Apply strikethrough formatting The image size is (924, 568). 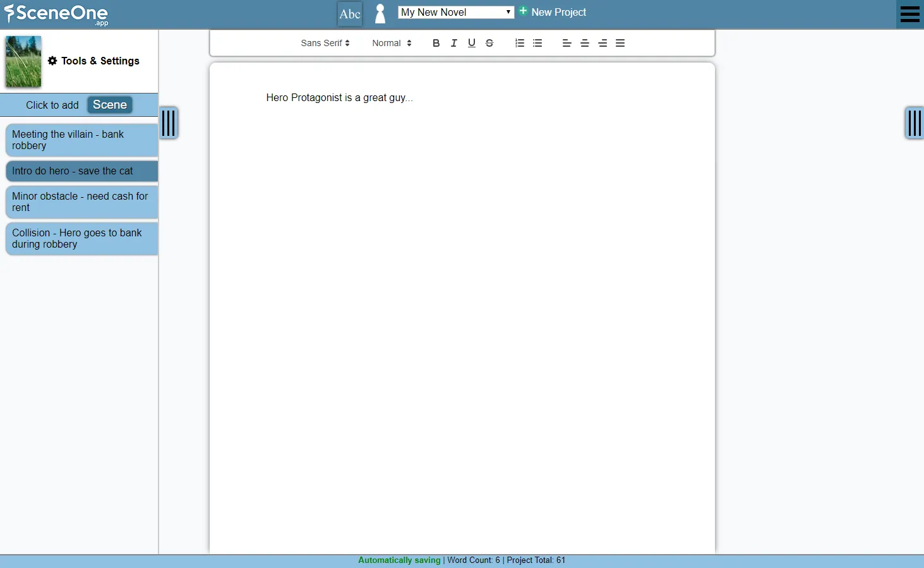pos(489,43)
